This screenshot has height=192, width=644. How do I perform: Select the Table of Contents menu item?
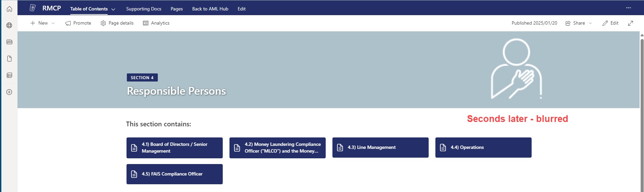[x=89, y=9]
